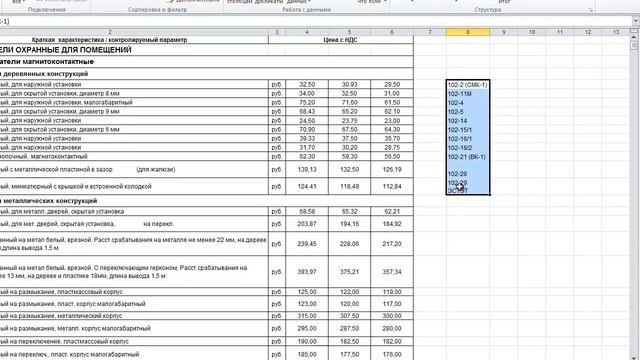Image resolution: width=640 pixels, height=360 pixels.
Task: Select price cell 23,75
Action: (x=349, y=120)
